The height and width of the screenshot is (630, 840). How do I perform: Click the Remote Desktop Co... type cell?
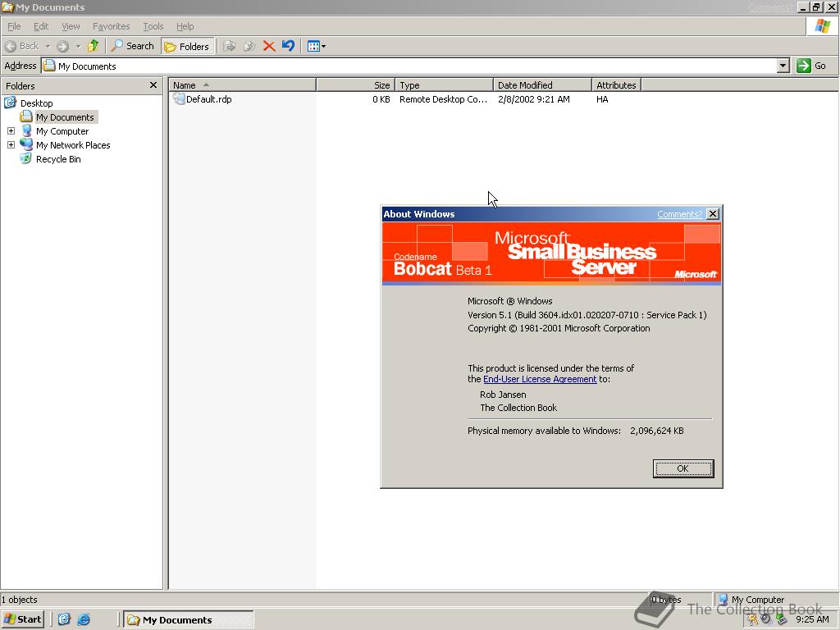444,99
